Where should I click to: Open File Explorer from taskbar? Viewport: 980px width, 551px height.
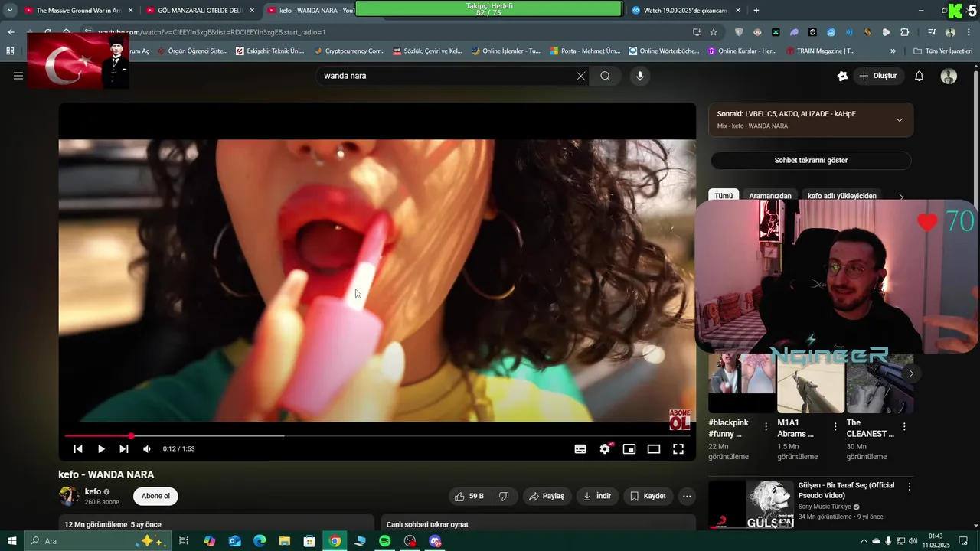click(x=285, y=541)
